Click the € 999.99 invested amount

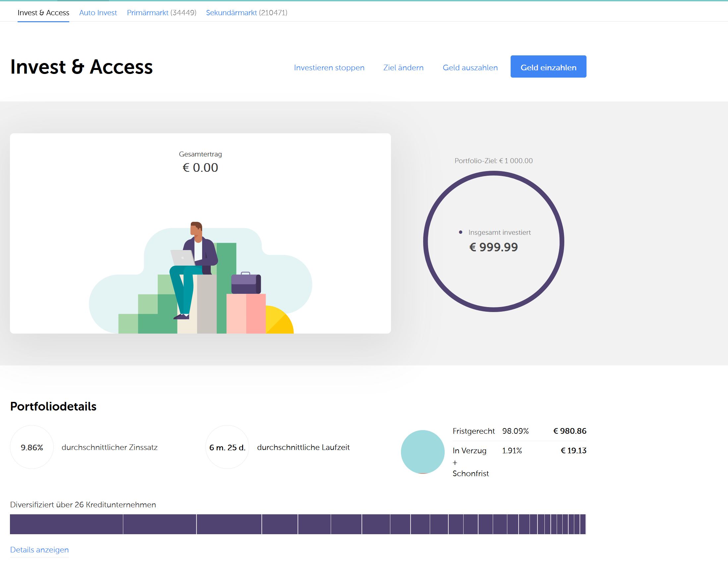(x=493, y=247)
